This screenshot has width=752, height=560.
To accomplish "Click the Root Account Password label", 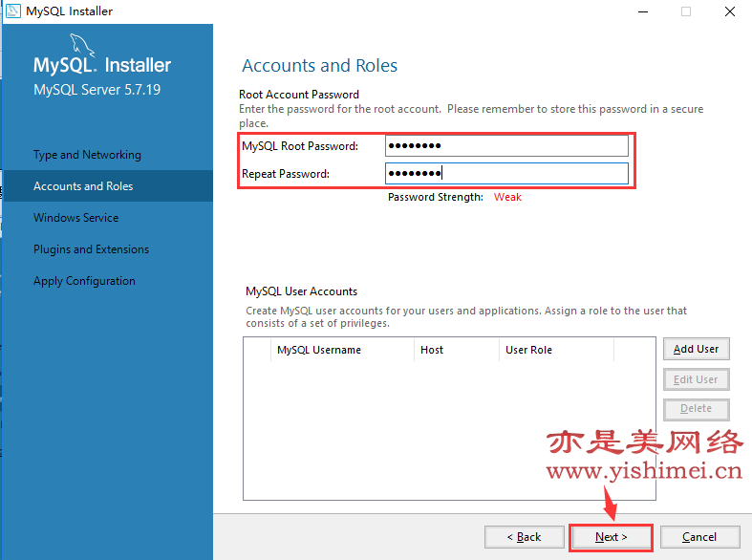I will point(299,95).
